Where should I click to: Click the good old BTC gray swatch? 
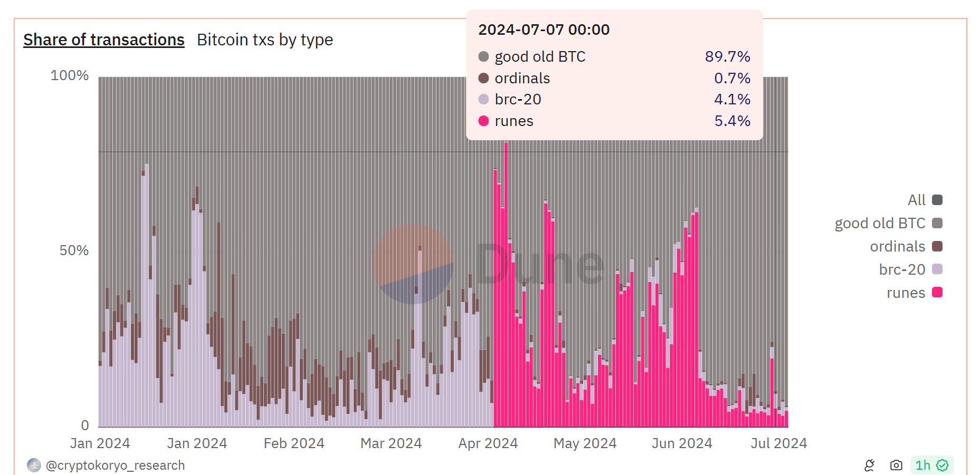click(937, 223)
